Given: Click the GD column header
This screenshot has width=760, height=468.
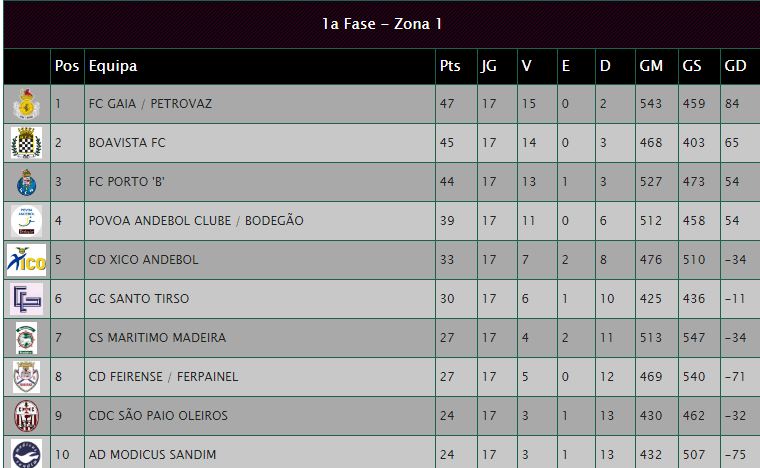Looking at the screenshot, I should click(x=735, y=66).
